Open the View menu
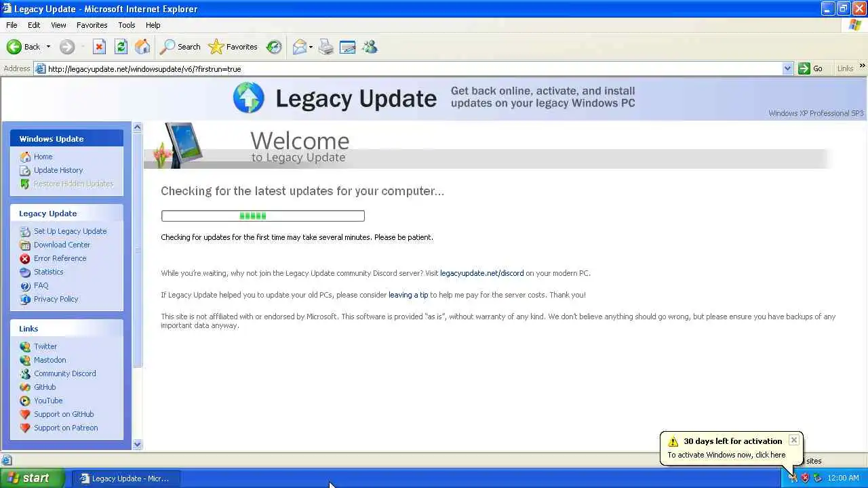 pos(58,25)
